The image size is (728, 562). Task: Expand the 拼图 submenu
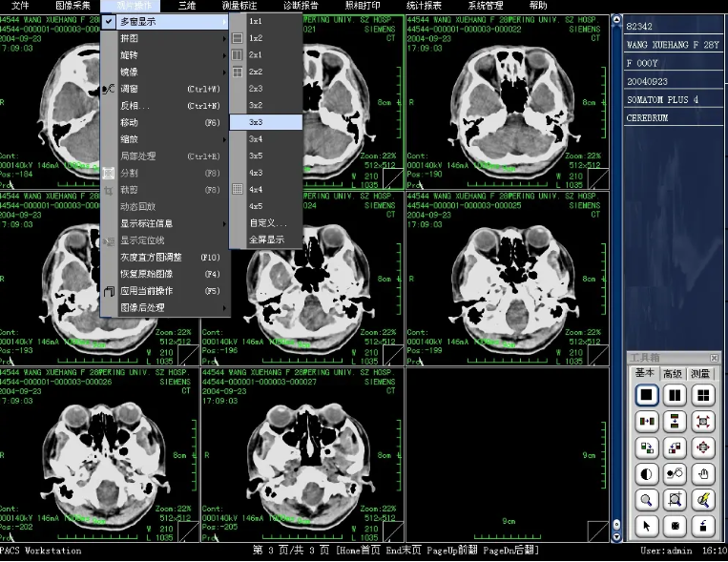166,38
